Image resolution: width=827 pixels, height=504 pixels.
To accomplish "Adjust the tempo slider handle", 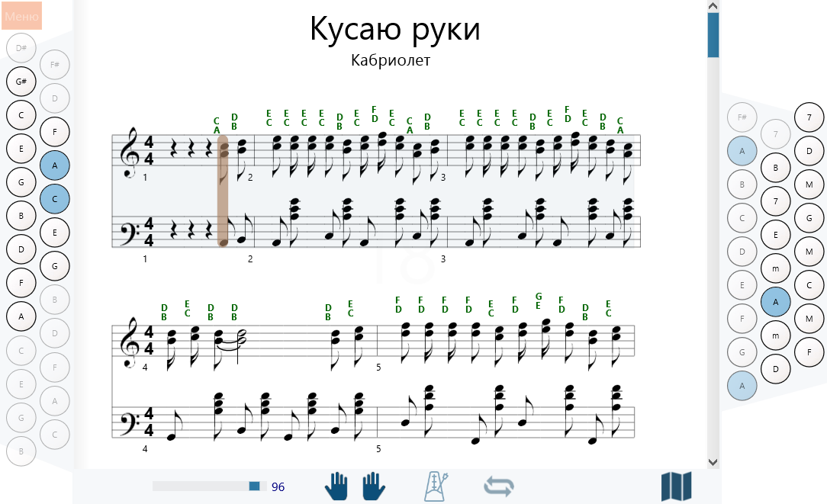I will [254, 486].
